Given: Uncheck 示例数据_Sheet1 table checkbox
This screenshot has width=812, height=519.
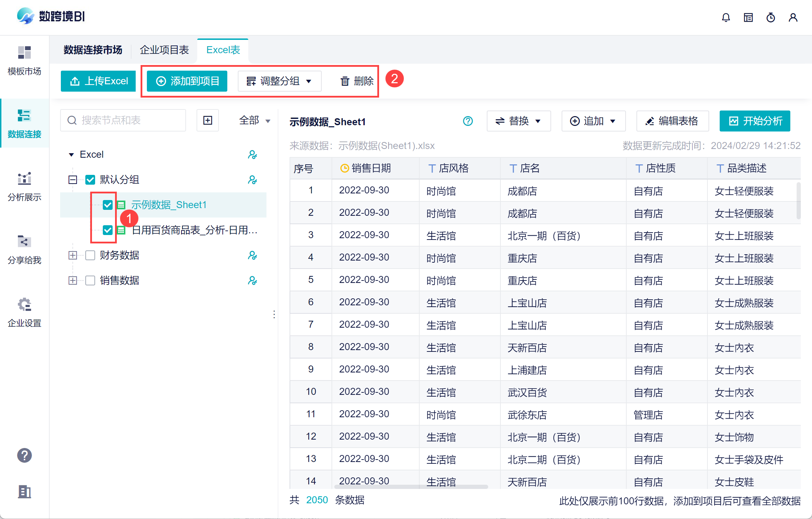Looking at the screenshot, I should 108,205.
